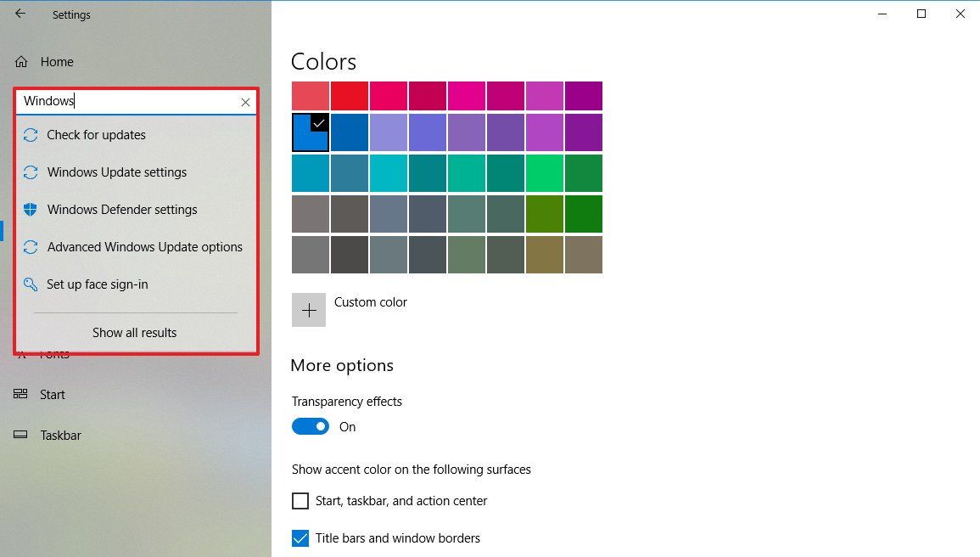Click the refresh icon beside Check for updates

coord(31,134)
